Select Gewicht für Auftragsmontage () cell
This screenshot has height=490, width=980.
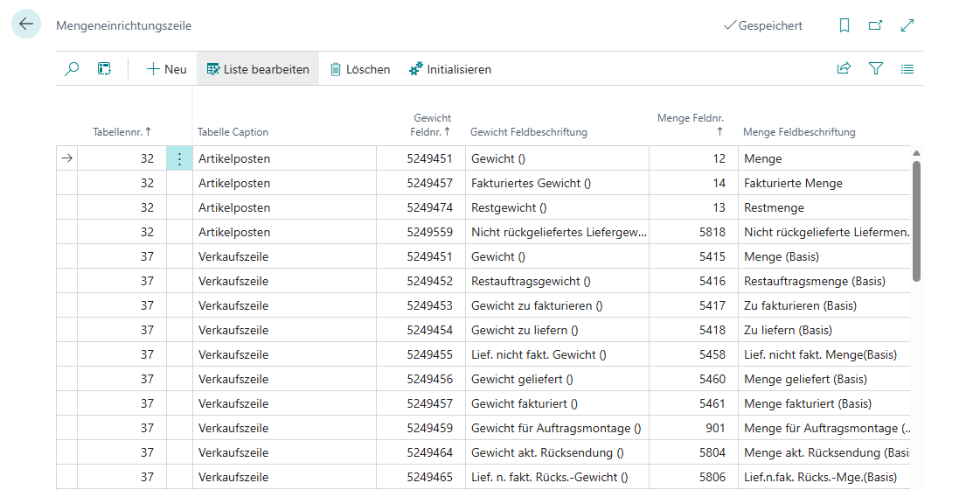point(558,428)
